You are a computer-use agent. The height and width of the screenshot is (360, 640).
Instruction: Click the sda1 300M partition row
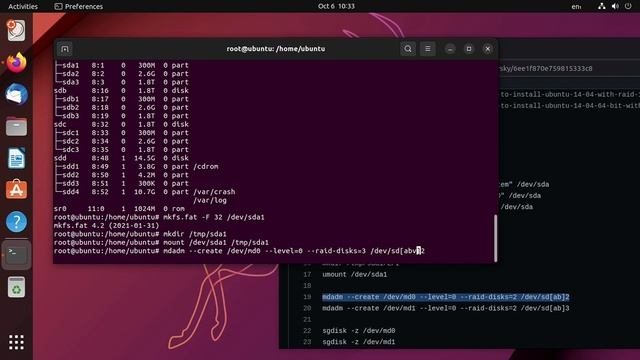[x=121, y=65]
